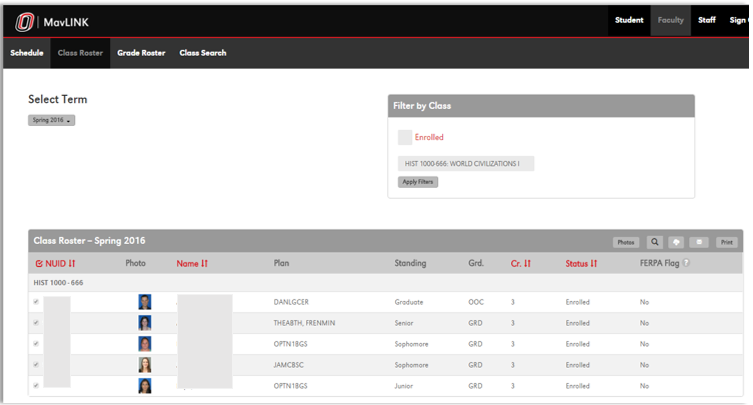Open the Spring 2016 term dropdown
Viewport: 753px width, 405px height.
[51, 120]
